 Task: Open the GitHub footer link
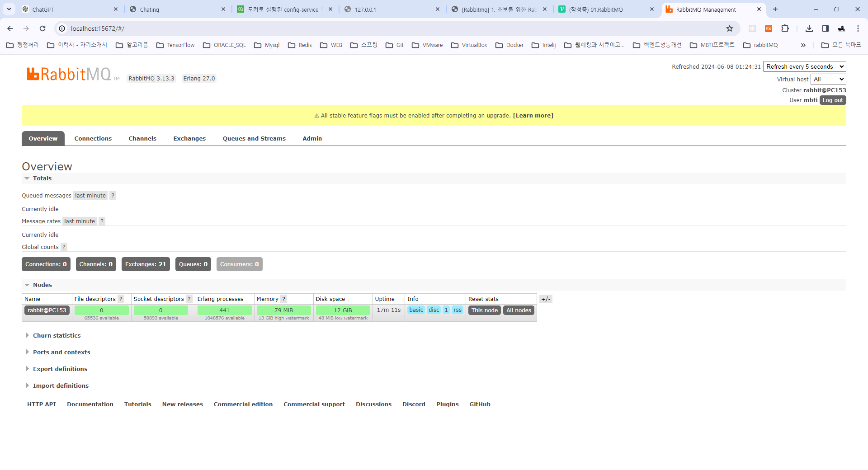point(480,404)
